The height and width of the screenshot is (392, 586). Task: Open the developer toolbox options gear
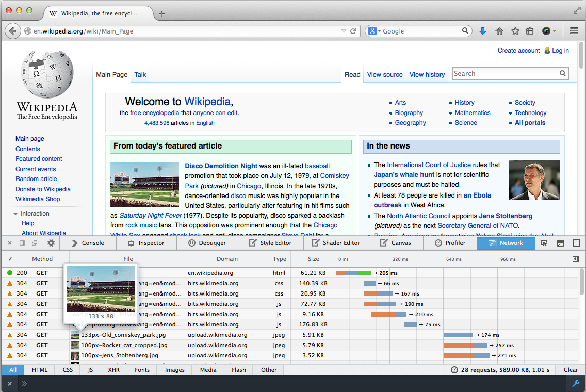[x=51, y=243]
